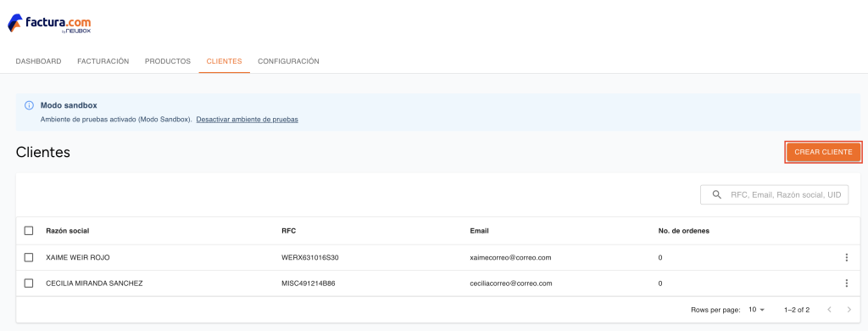This screenshot has width=868, height=331.
Task: Toggle the select-all clients checkbox
Action: click(x=29, y=231)
